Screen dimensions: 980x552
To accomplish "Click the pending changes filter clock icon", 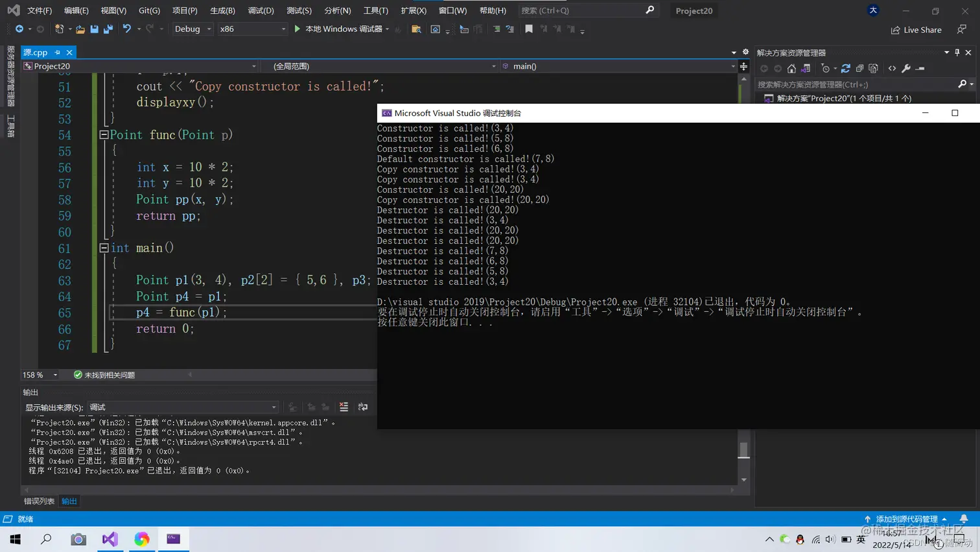I will 827,69.
